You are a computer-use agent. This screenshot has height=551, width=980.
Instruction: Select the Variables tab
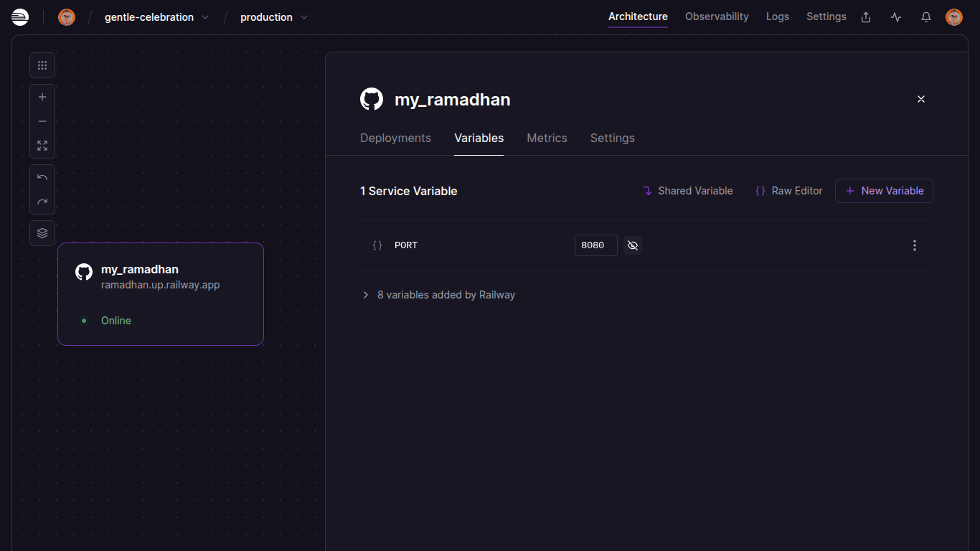point(479,138)
